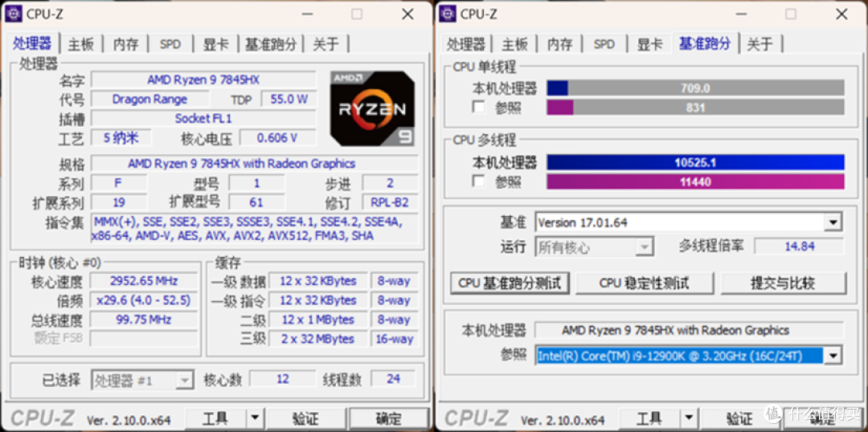Open 关于 tab in right window
This screenshot has height=432, width=868.
coord(760,44)
